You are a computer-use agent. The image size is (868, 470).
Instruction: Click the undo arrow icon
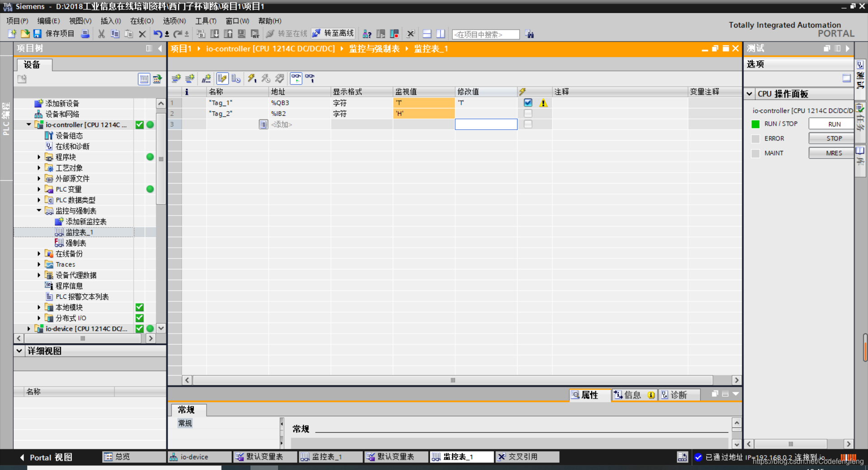coord(157,34)
